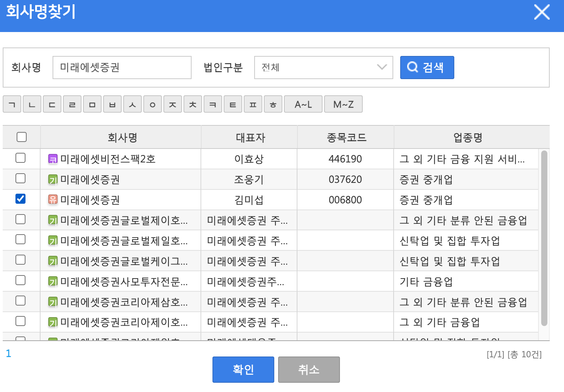Viewport: 564px width, 392px height.
Task: Toggle the select-all checkbox in table header
Action: pos(22,137)
